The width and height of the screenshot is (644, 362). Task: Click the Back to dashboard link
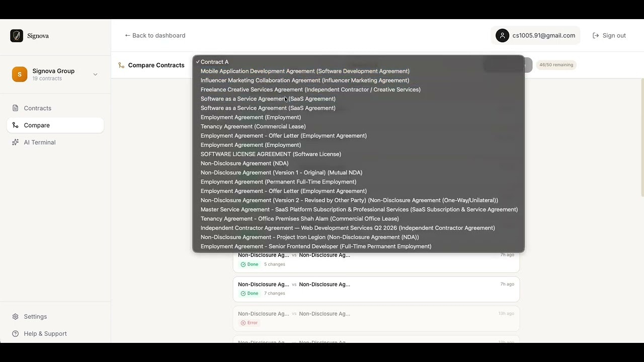(x=155, y=35)
